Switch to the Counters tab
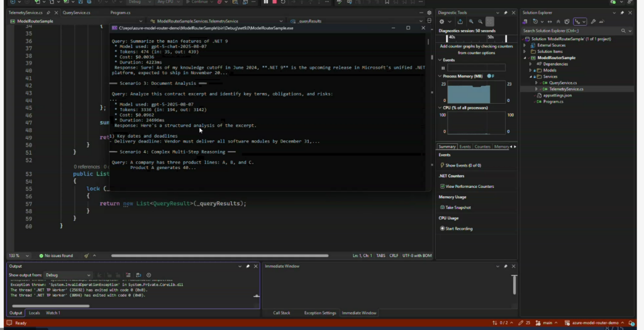The width and height of the screenshot is (644, 330). click(x=482, y=146)
